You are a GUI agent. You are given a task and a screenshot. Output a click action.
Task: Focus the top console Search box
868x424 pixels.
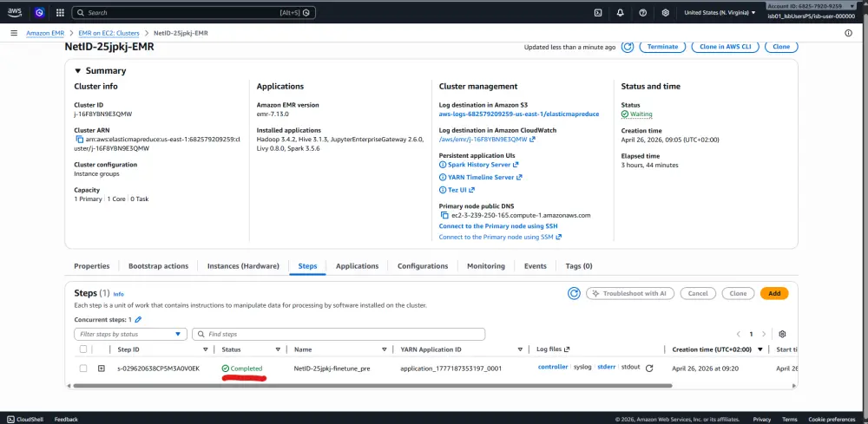point(194,12)
